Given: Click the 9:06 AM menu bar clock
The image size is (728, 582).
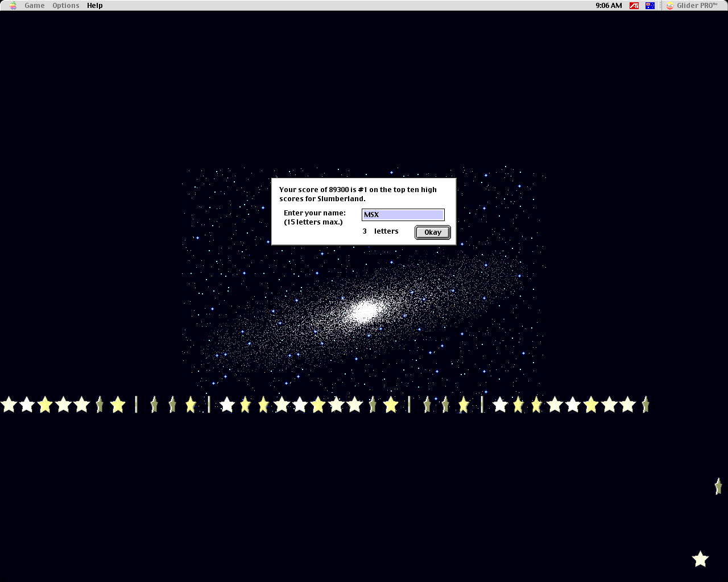Looking at the screenshot, I should click(609, 6).
